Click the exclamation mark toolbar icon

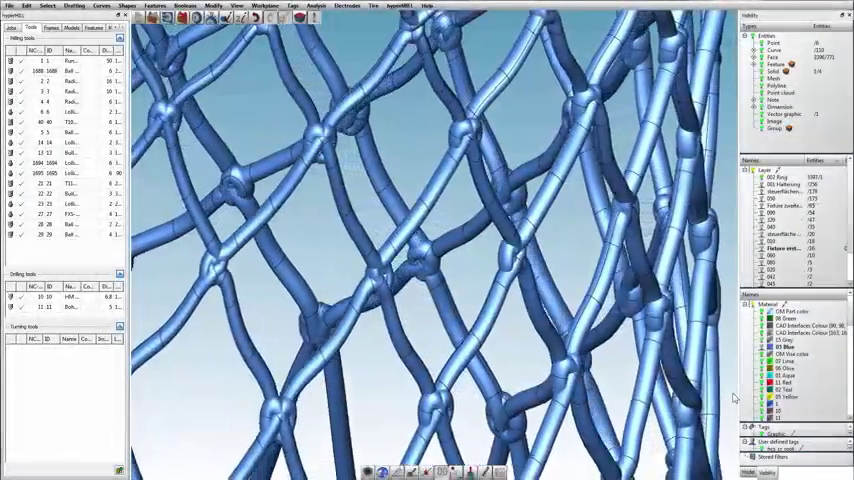[313, 17]
